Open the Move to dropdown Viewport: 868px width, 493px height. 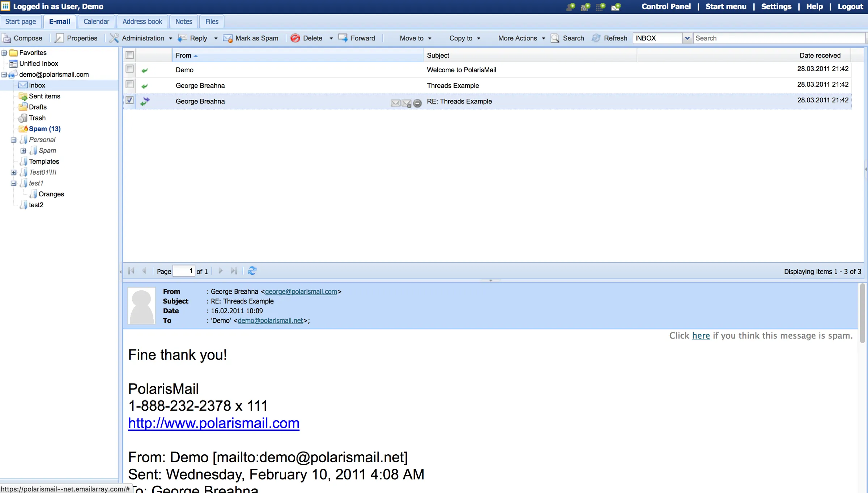415,38
